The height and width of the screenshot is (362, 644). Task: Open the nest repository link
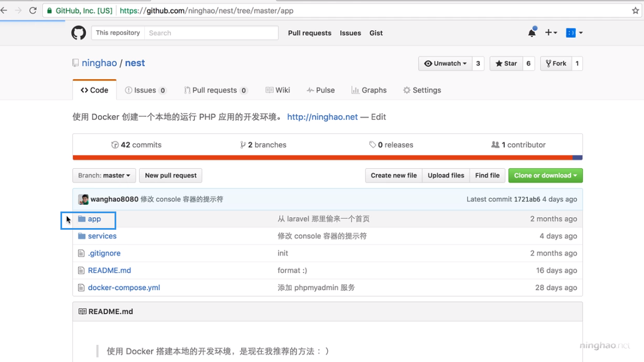click(134, 63)
